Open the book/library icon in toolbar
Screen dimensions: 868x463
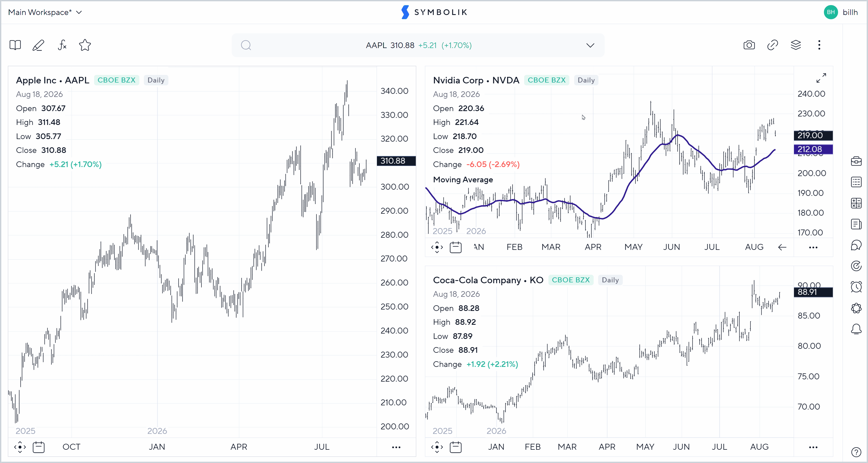tap(15, 45)
